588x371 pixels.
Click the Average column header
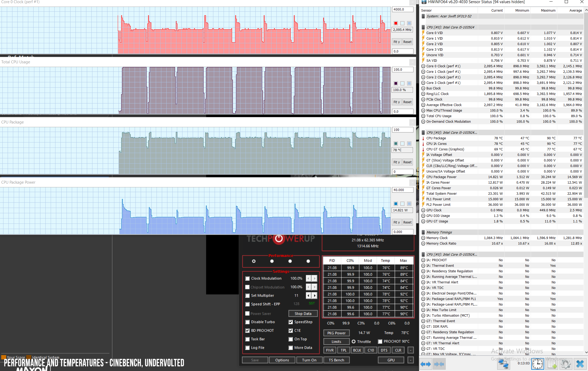570,11
